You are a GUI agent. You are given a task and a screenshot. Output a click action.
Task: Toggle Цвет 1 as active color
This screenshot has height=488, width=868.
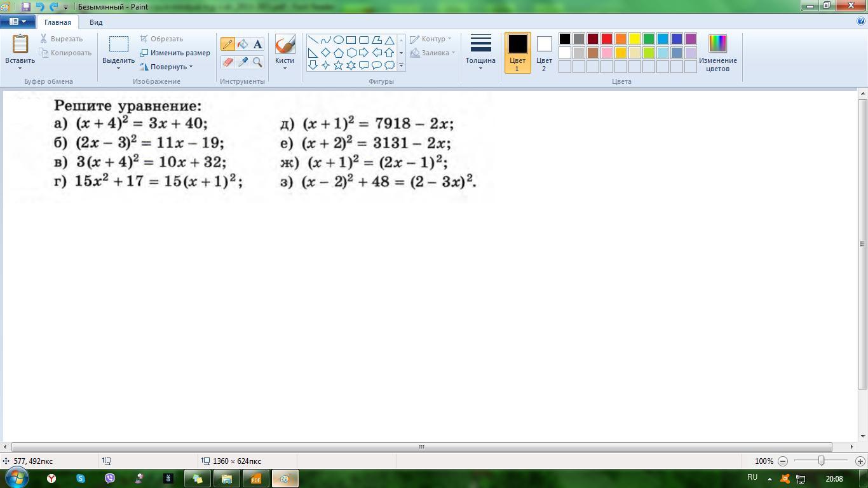click(517, 53)
